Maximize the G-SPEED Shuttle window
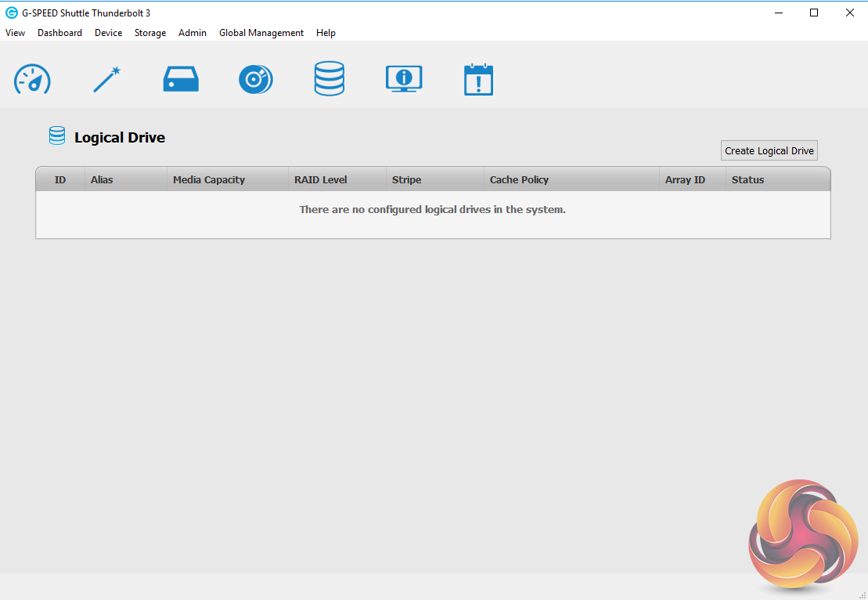This screenshot has width=868, height=600. click(814, 13)
